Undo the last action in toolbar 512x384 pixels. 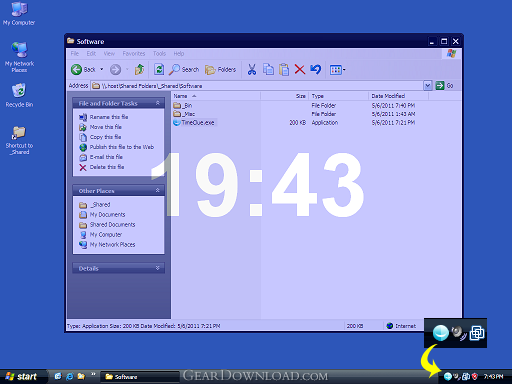315,69
